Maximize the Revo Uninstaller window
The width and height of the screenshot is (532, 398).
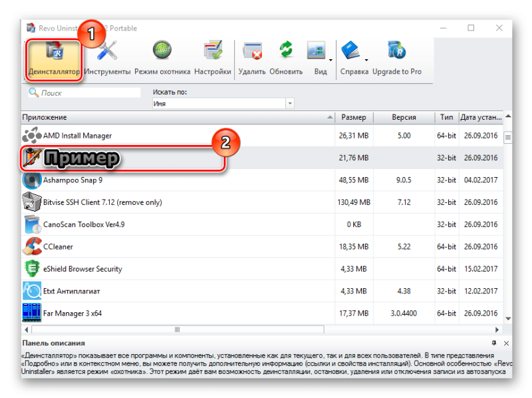(x=471, y=28)
